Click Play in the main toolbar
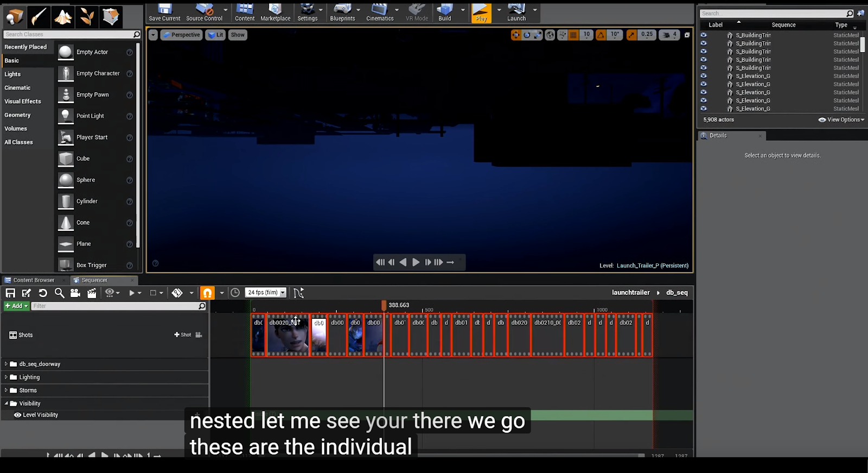 pos(481,12)
